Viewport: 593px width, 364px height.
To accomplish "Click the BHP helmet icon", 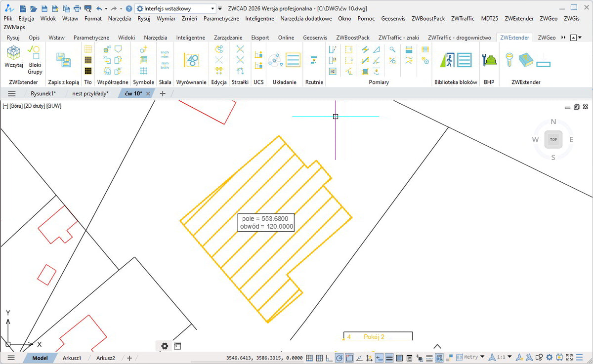I will (489, 60).
